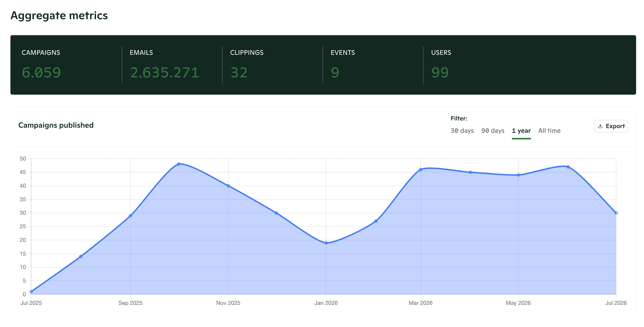Click the CLIPPINGS label
Screen dimensions: 644x327
[247, 52]
